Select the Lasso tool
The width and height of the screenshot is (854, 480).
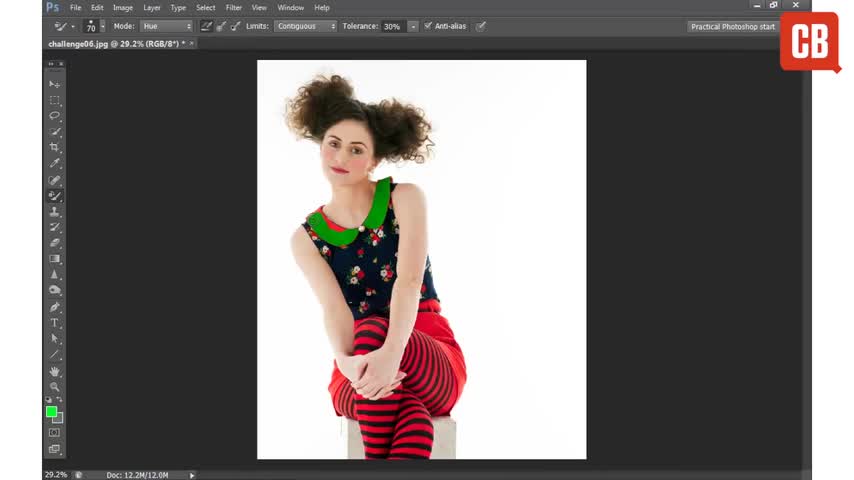(x=55, y=116)
